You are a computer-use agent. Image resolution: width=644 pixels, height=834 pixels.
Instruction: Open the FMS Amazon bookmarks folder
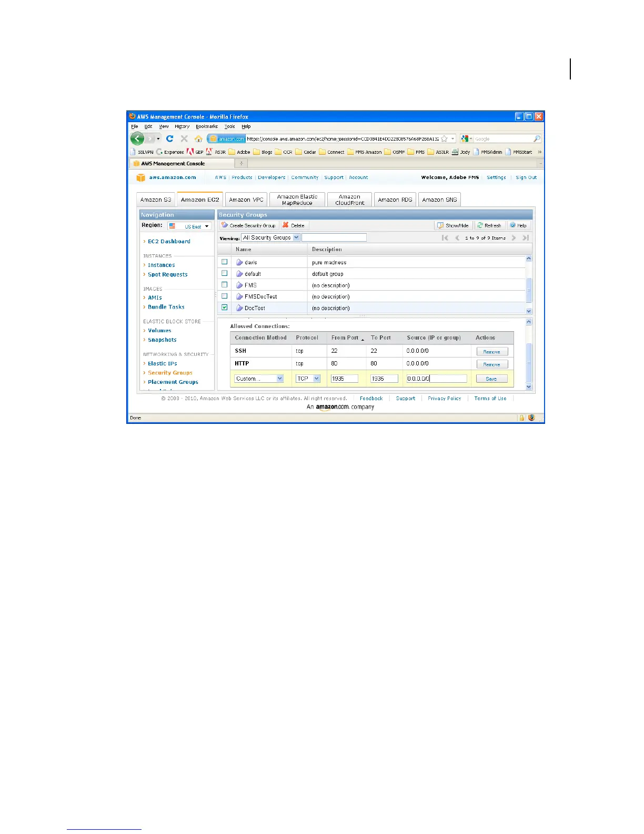point(364,152)
